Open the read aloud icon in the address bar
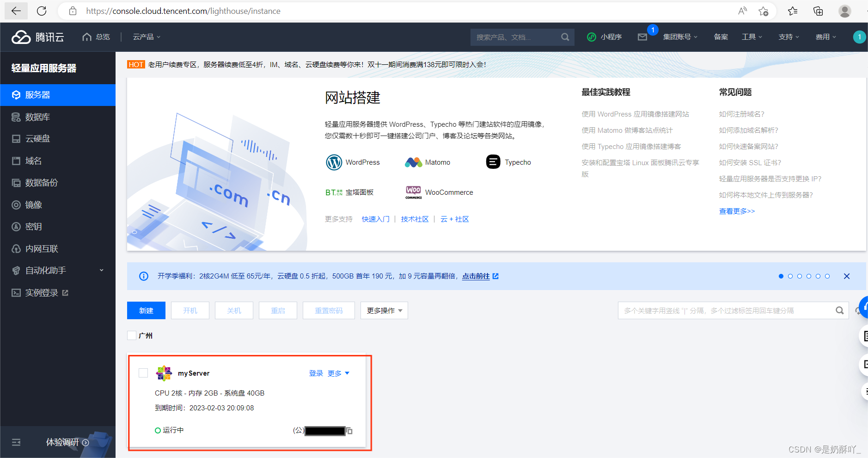 click(742, 11)
